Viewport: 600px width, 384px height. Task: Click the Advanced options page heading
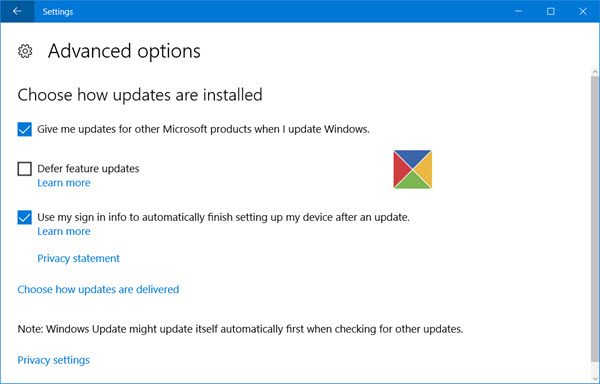pyautogui.click(x=124, y=51)
